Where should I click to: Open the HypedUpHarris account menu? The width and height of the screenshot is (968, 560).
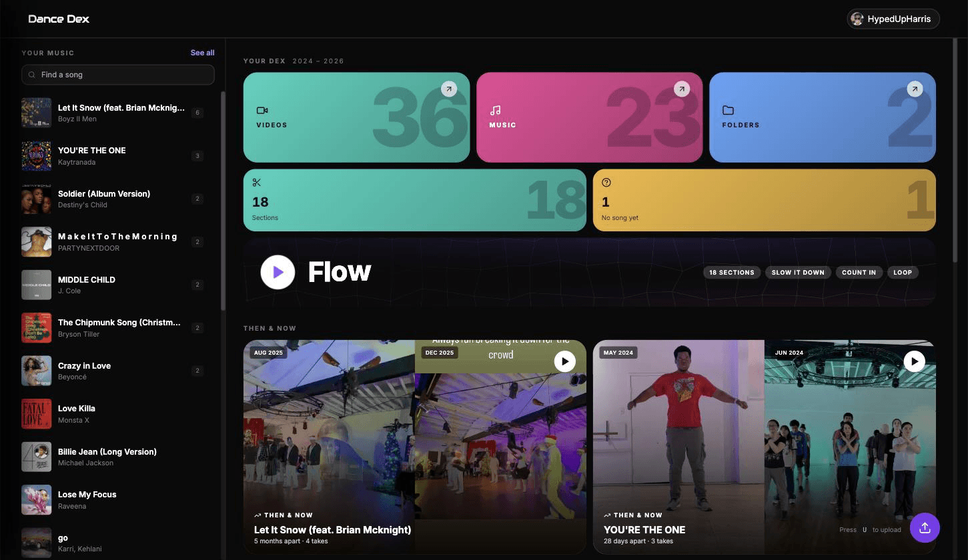click(893, 19)
